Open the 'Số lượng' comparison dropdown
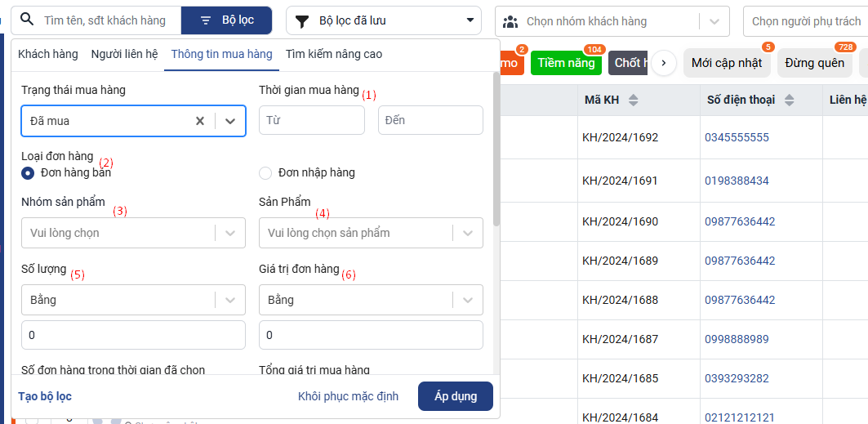868x424 pixels. pyautogui.click(x=229, y=300)
